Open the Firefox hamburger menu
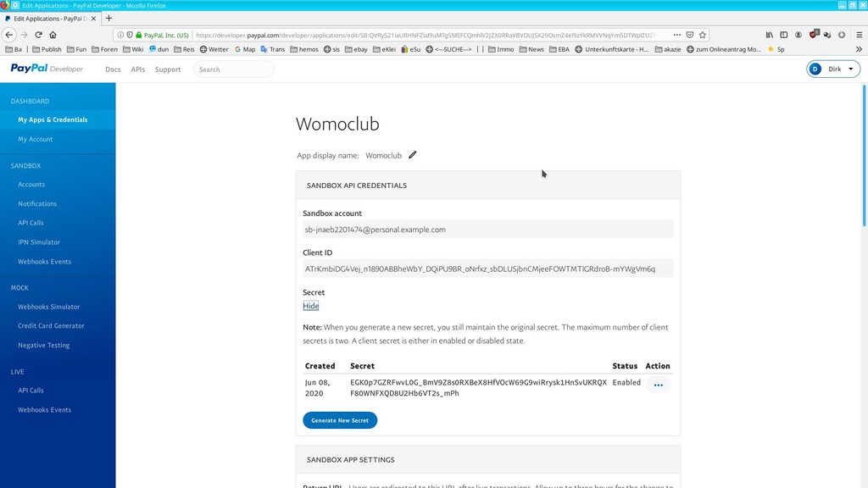The image size is (868, 488). (859, 35)
